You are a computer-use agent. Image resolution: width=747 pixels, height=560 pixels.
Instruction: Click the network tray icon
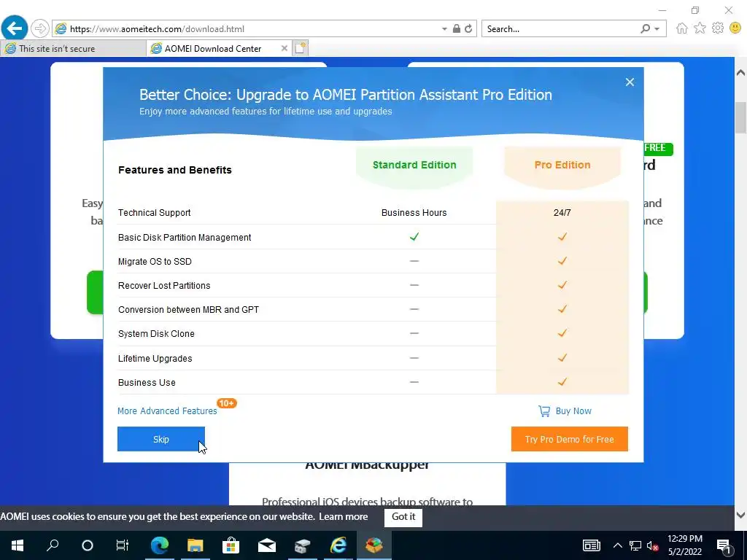tap(635, 545)
